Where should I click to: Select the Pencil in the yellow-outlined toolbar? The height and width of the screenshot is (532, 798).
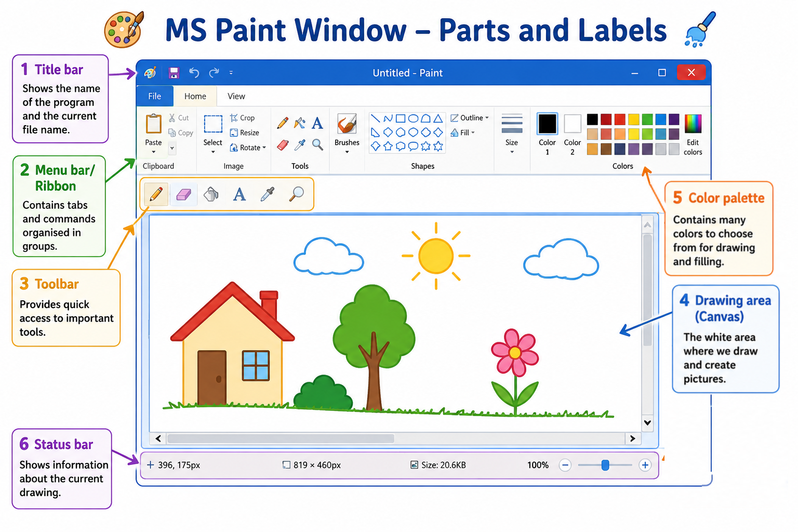pos(156,194)
